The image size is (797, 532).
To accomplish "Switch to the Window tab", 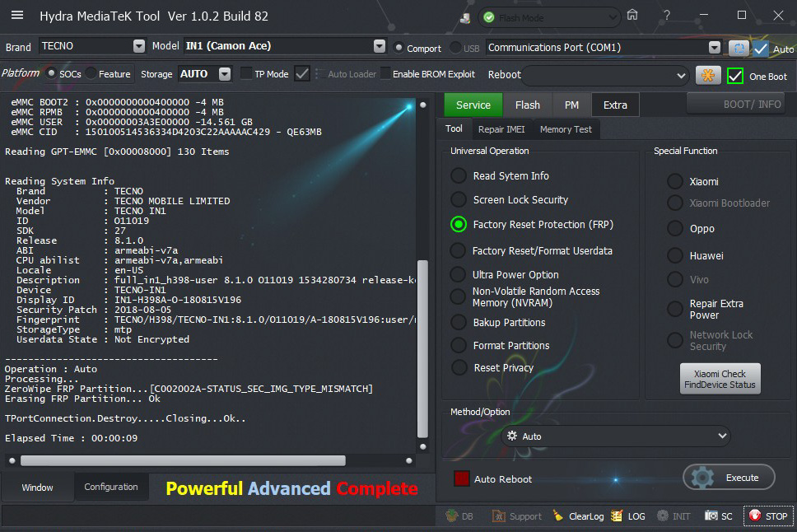I will pyautogui.click(x=37, y=488).
